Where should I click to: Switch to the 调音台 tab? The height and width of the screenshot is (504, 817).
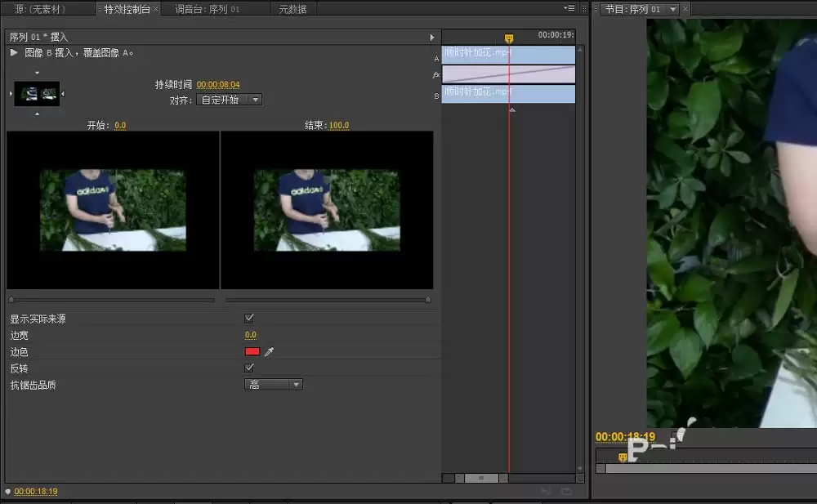tap(207, 9)
